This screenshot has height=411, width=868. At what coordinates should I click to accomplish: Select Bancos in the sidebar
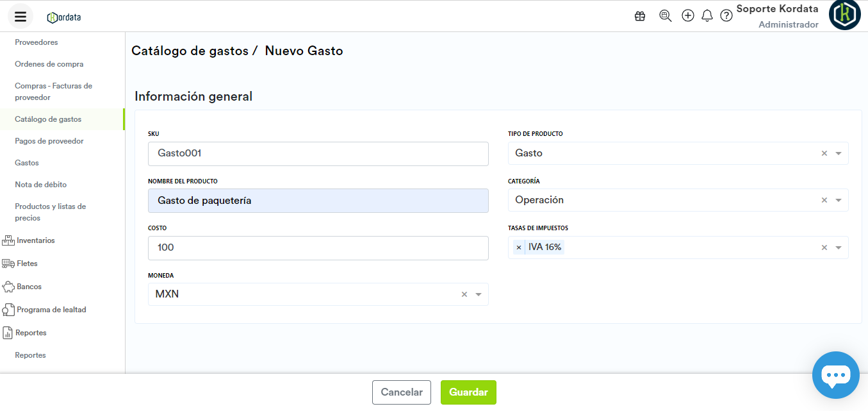(x=29, y=287)
